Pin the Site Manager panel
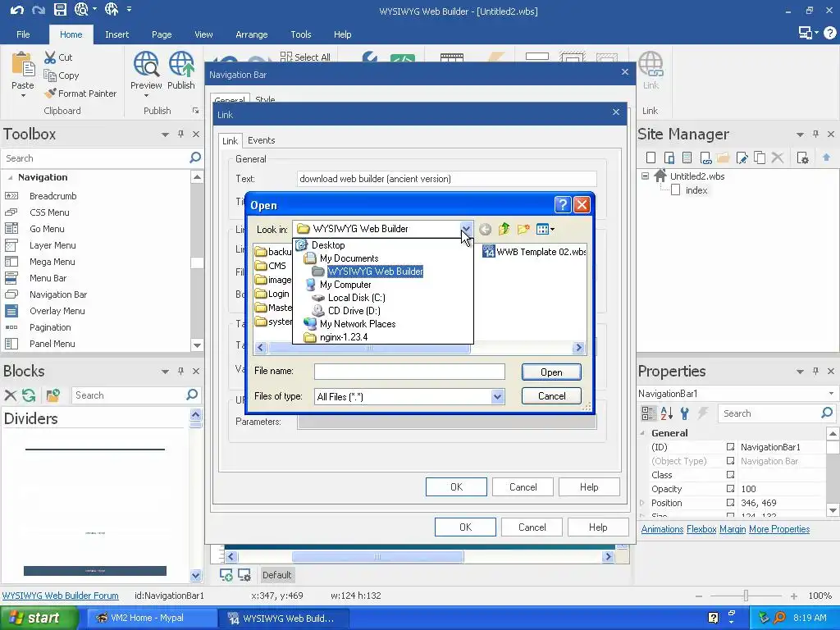The width and height of the screenshot is (840, 630). tap(816, 134)
